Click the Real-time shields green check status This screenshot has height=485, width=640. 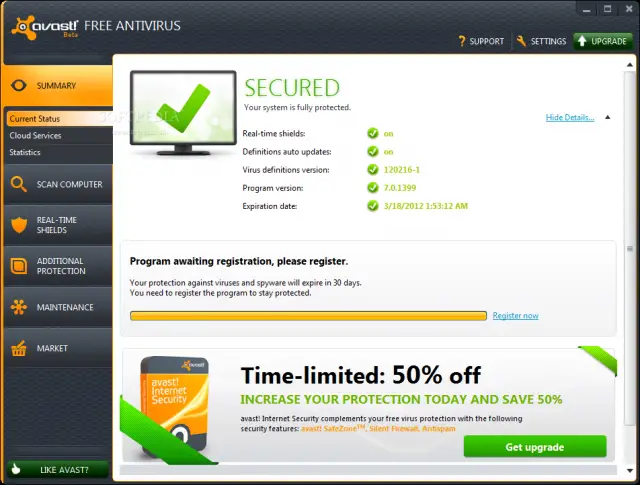tap(373, 133)
